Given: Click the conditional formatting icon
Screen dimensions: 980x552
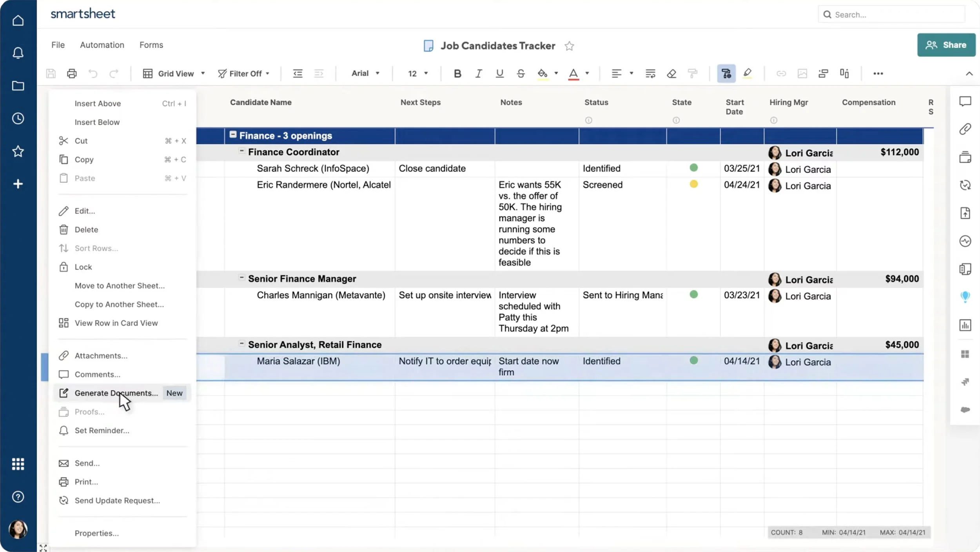Looking at the screenshot, I should click(x=726, y=73).
